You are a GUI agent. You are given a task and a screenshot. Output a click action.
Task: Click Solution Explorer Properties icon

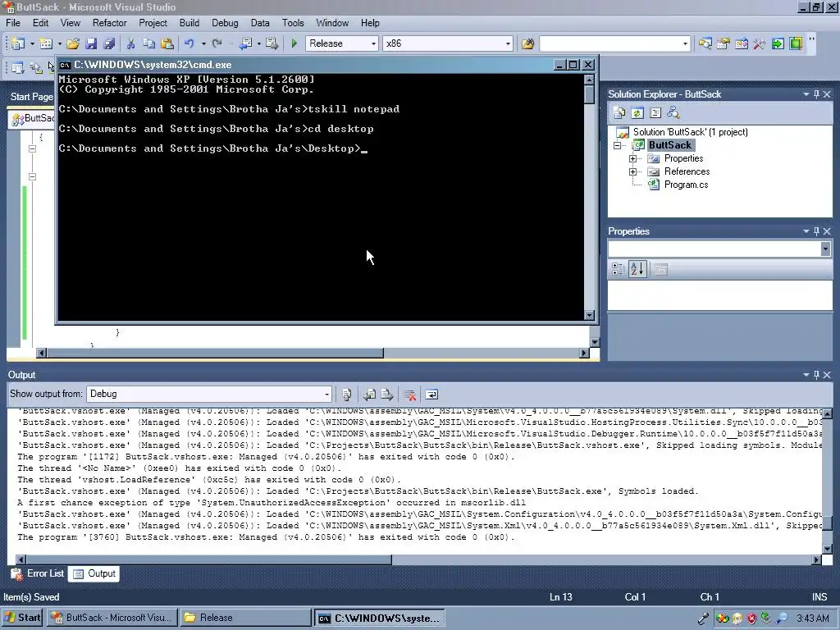pos(619,112)
